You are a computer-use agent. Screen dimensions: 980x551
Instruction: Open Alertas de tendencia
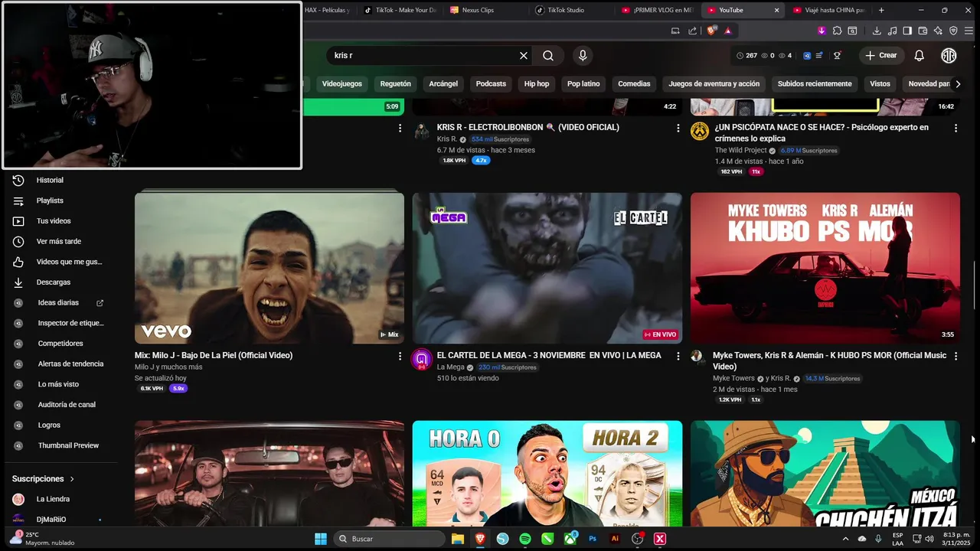tap(61, 364)
